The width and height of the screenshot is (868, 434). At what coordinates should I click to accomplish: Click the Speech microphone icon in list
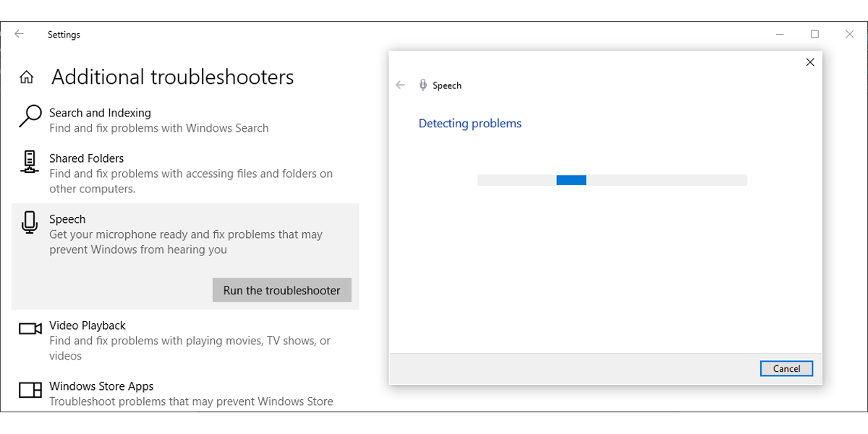click(x=30, y=223)
